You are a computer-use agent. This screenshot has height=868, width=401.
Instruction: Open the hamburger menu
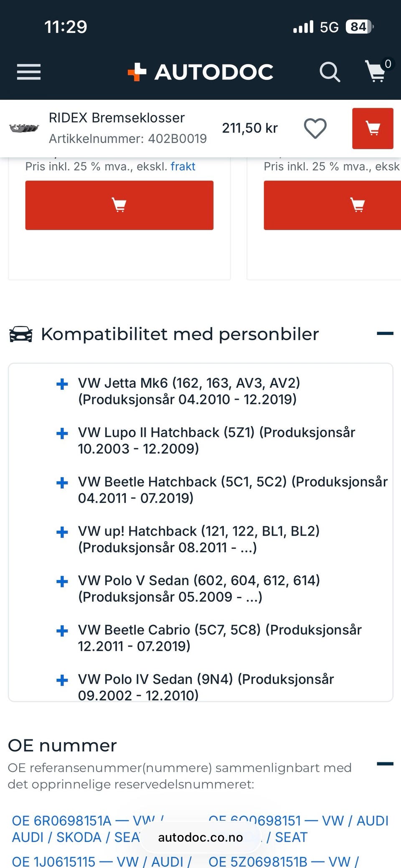[29, 72]
